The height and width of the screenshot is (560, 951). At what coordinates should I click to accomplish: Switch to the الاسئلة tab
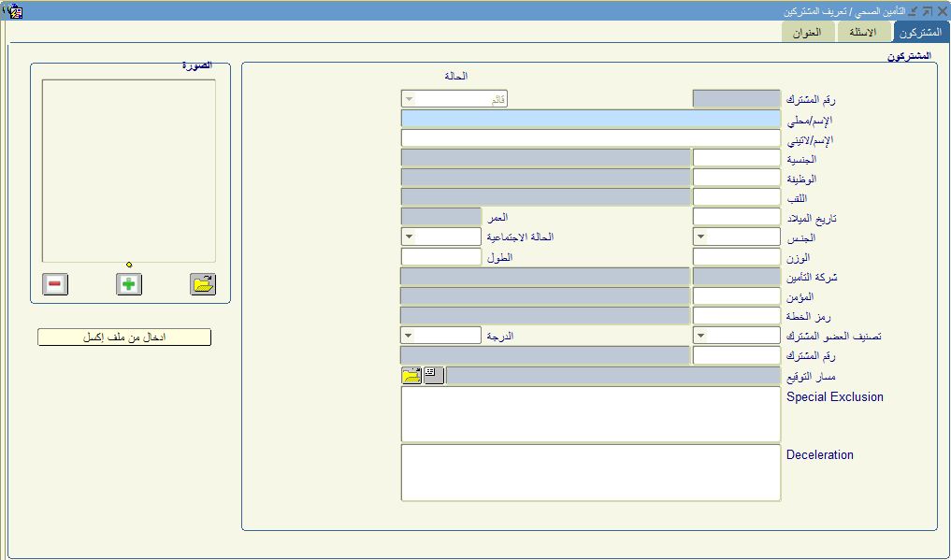[x=863, y=33]
